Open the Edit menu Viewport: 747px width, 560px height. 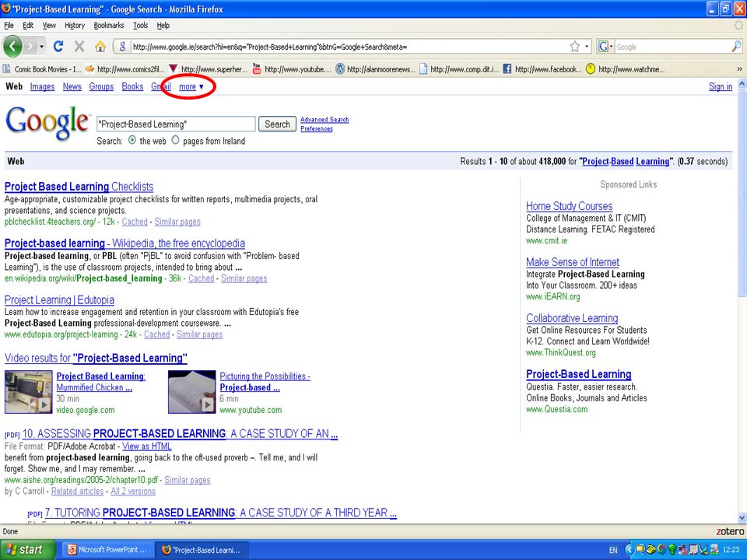pyautogui.click(x=28, y=25)
